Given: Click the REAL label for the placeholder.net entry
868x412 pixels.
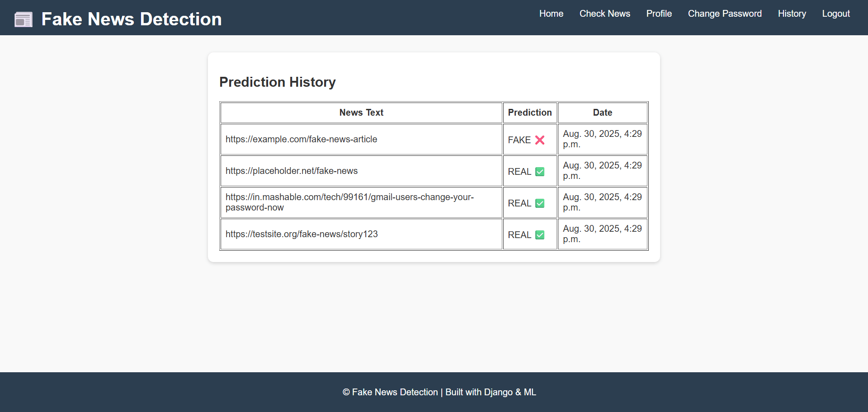Looking at the screenshot, I should click(x=519, y=172).
